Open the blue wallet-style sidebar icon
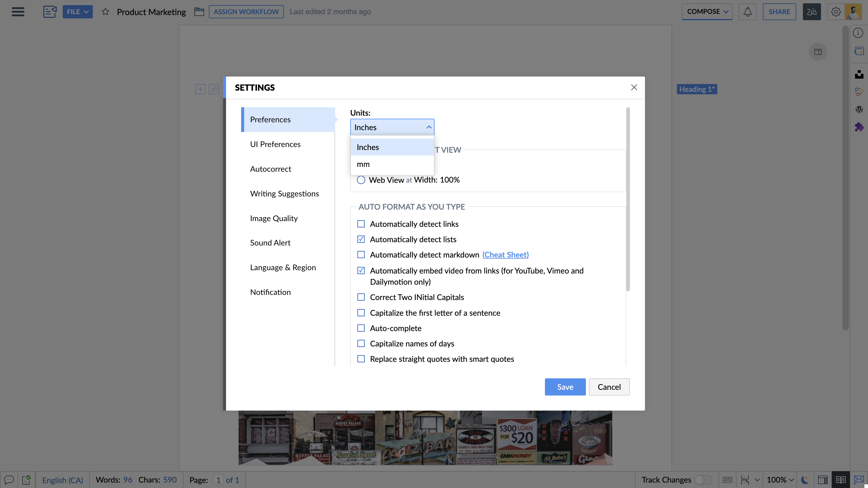The height and width of the screenshot is (488, 868). coord(859,51)
